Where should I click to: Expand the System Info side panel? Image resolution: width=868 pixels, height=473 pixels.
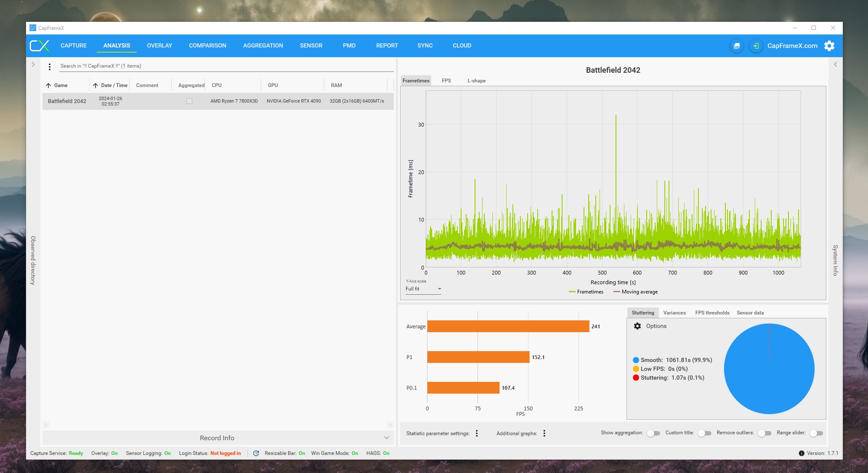click(835, 64)
